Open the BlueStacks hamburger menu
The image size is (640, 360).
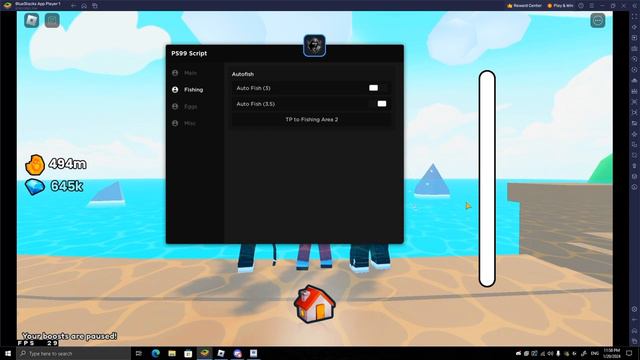click(591, 6)
